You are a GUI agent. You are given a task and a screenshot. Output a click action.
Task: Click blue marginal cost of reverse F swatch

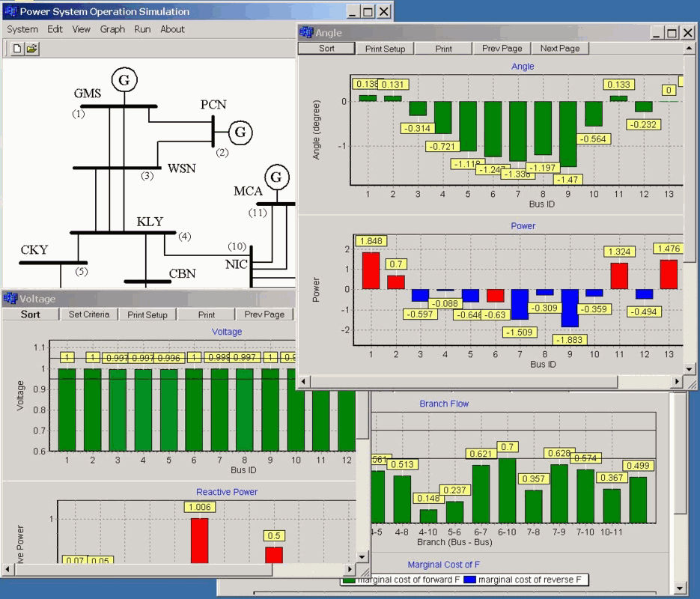pos(469,580)
